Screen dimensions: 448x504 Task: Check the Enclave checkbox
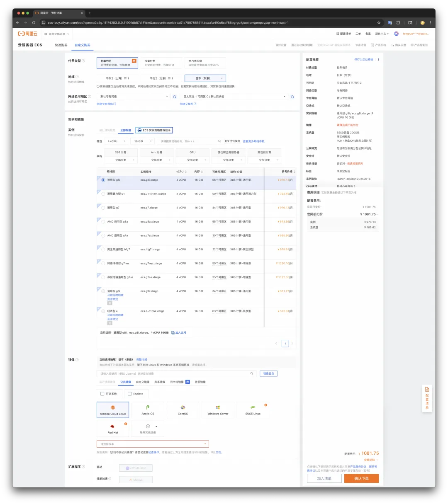130,394
